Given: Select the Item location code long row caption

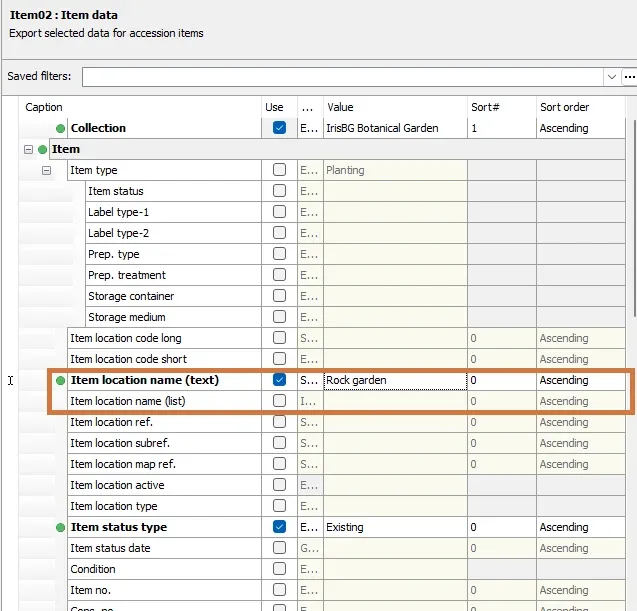Looking at the screenshot, I should click(164, 338).
